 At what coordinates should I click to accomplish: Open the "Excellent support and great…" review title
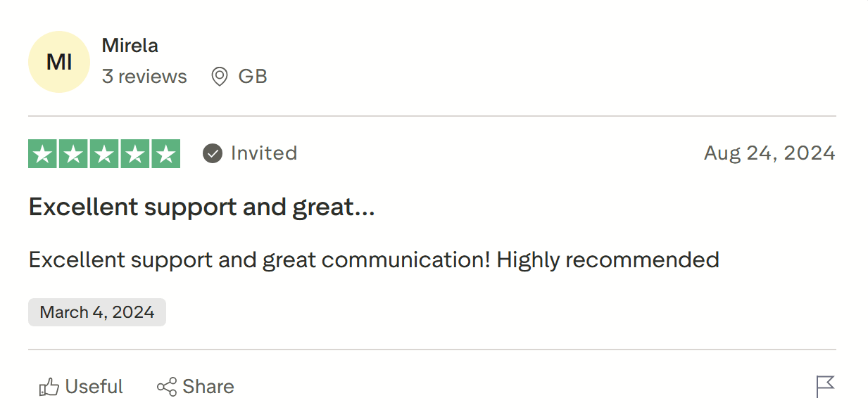[x=201, y=207]
